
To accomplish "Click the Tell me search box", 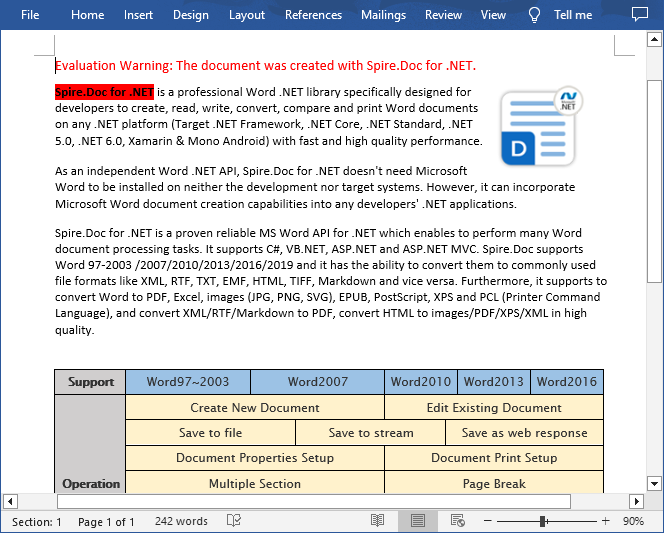I will [573, 15].
